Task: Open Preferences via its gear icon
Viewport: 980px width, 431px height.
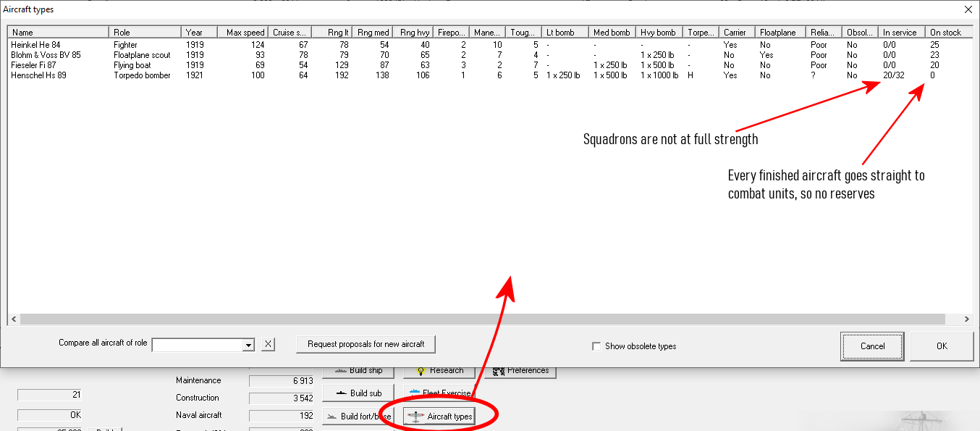Action: pyautogui.click(x=498, y=371)
